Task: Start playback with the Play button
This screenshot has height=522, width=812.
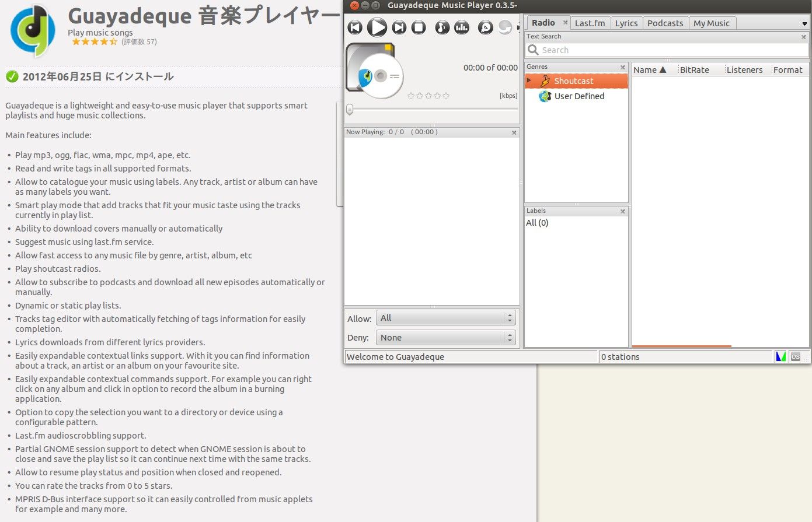Action: point(377,27)
